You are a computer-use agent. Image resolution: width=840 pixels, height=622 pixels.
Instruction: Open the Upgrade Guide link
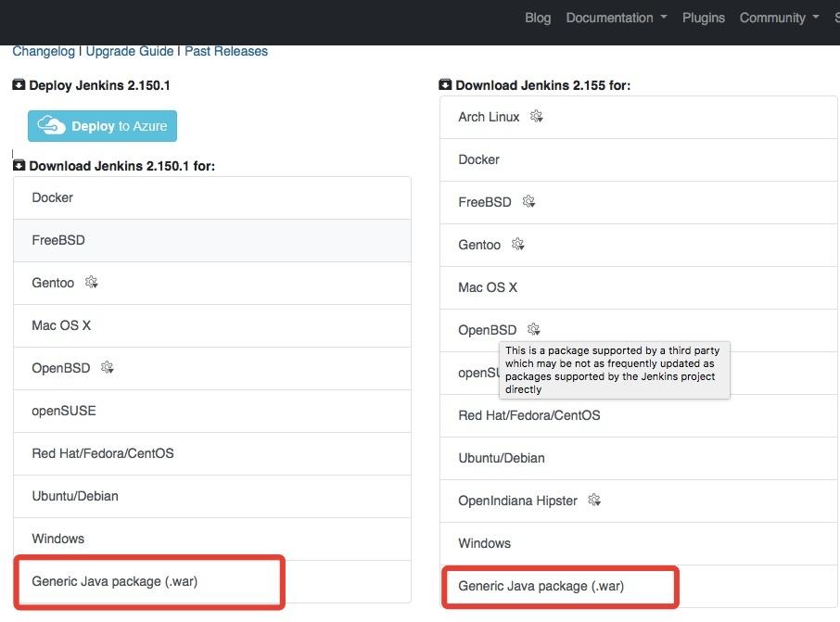tap(130, 51)
